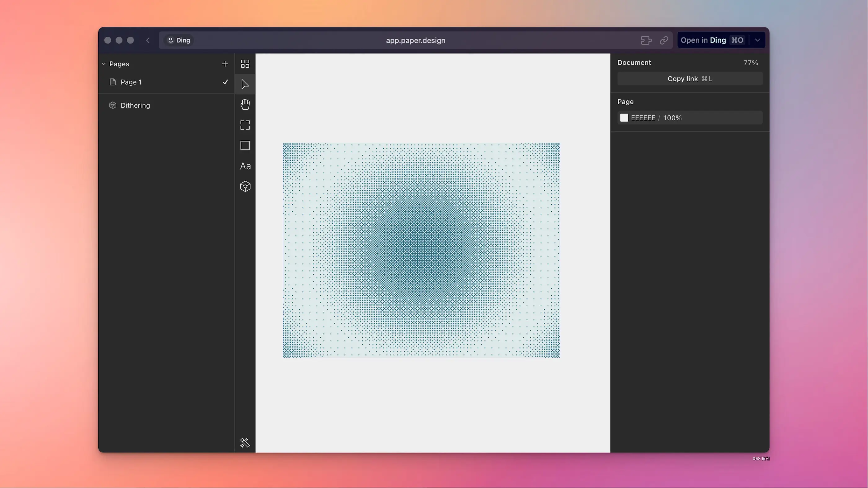868x488 pixels.
Task: Click the chain link icon in address bar
Action: point(663,40)
